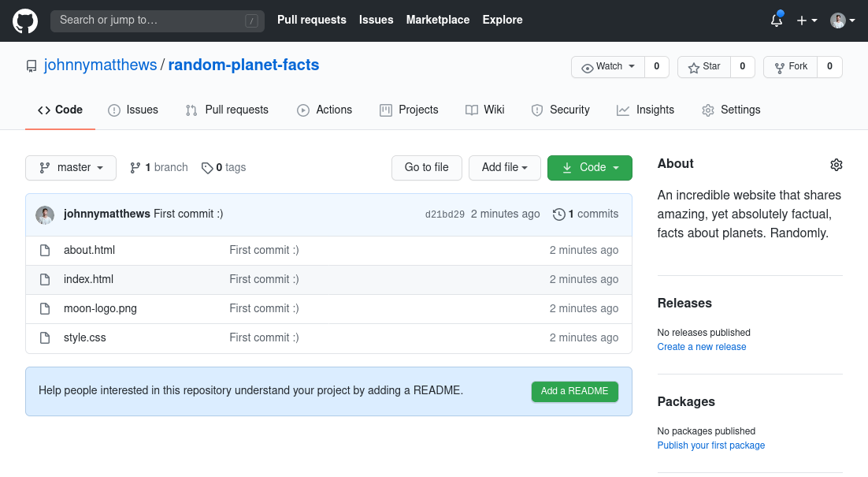The height and width of the screenshot is (477, 868).
Task: Click the Add a README button
Action: tap(574, 391)
